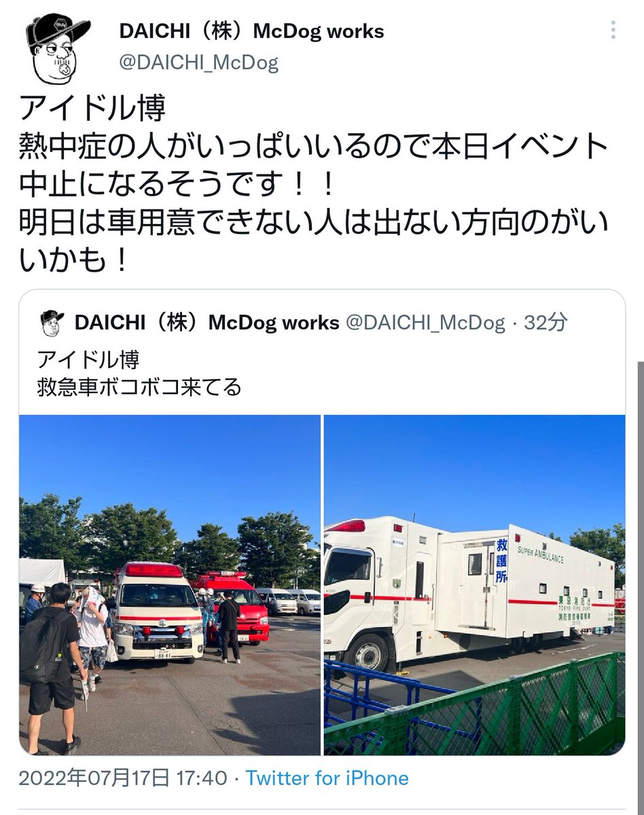Open the @DAICHI_McDog handle under author name
Image resolution: width=644 pixels, height=815 pixels.
pyautogui.click(x=199, y=62)
